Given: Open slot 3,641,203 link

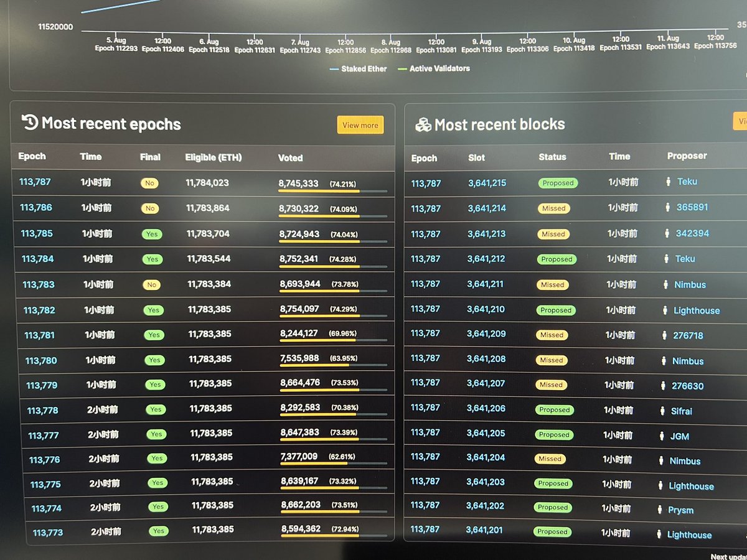Looking at the screenshot, I should click(486, 482).
